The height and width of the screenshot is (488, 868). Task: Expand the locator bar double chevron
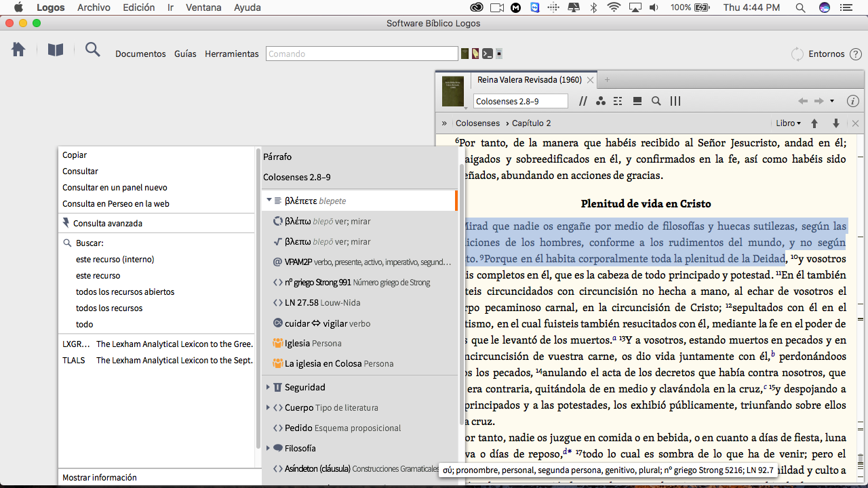click(x=444, y=123)
